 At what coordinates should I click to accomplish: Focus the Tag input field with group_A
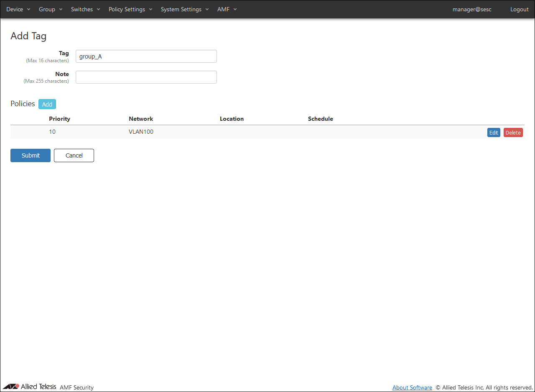coord(146,56)
